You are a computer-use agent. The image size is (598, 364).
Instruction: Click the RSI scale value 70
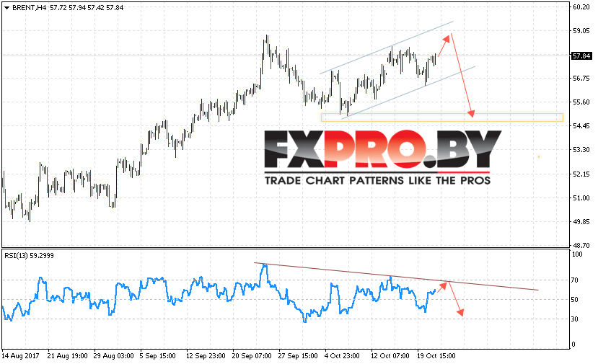coord(575,280)
